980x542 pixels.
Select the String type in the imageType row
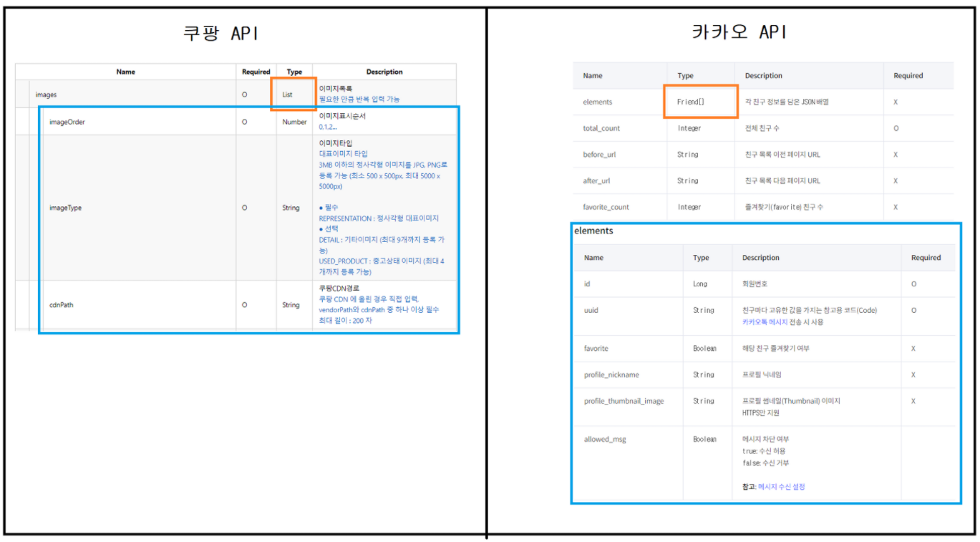[291, 208]
